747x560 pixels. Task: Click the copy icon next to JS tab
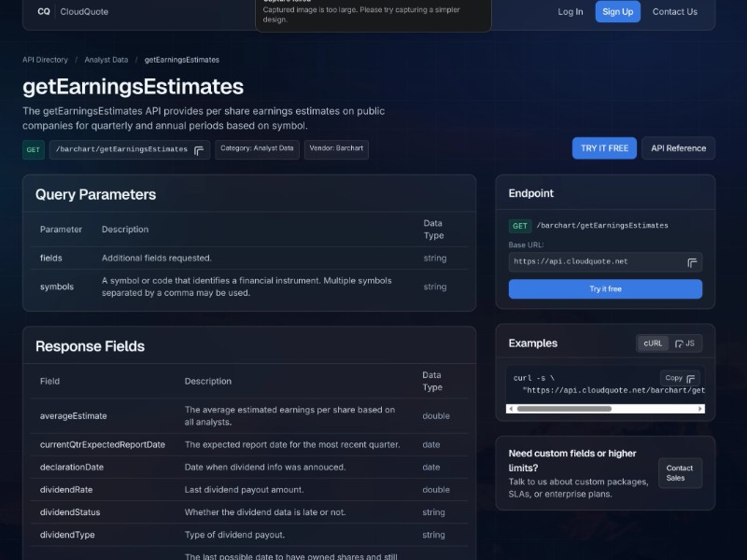[x=678, y=343]
